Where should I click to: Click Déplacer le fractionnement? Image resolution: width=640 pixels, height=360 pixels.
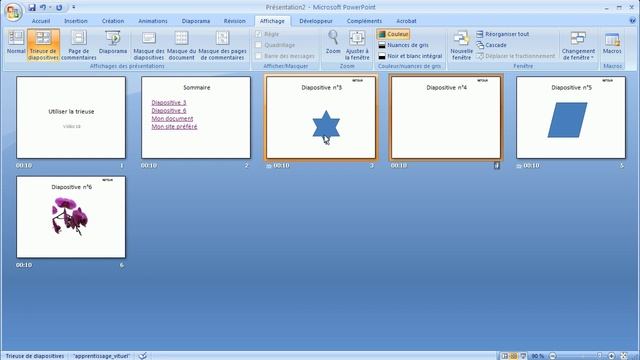point(516,56)
